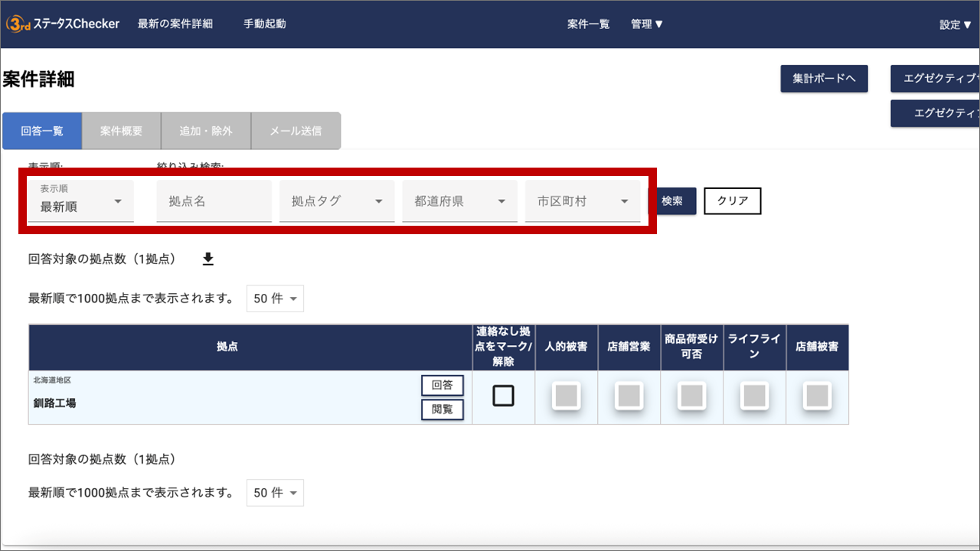The image size is (980, 551).
Task: Click the 店舗営業 status box for 釧路工場
Action: click(629, 396)
